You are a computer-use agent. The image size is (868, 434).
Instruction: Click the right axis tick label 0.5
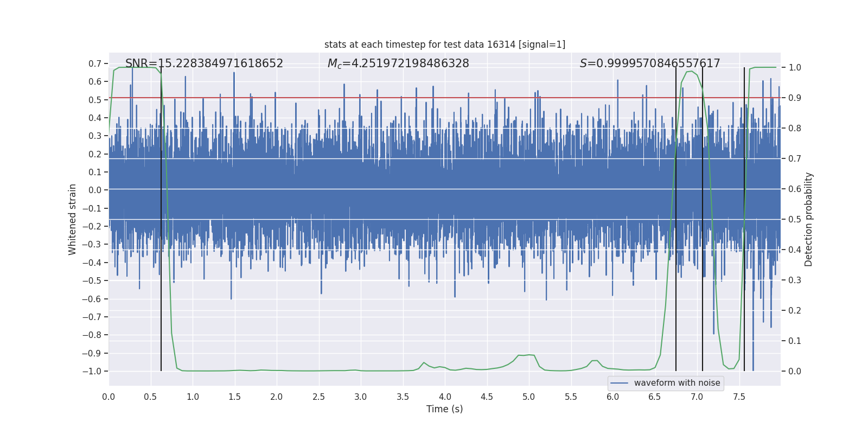click(x=795, y=219)
